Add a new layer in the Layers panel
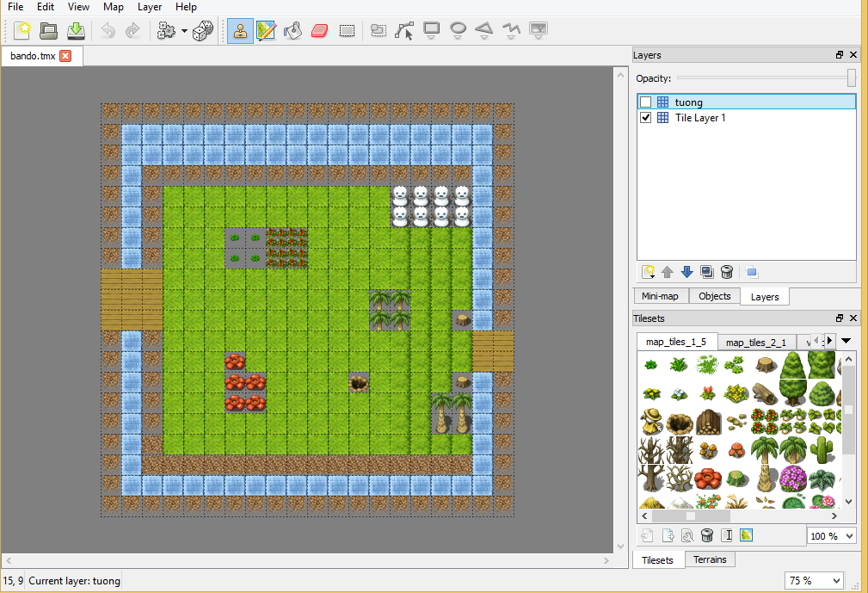This screenshot has width=868, height=593. [x=648, y=271]
